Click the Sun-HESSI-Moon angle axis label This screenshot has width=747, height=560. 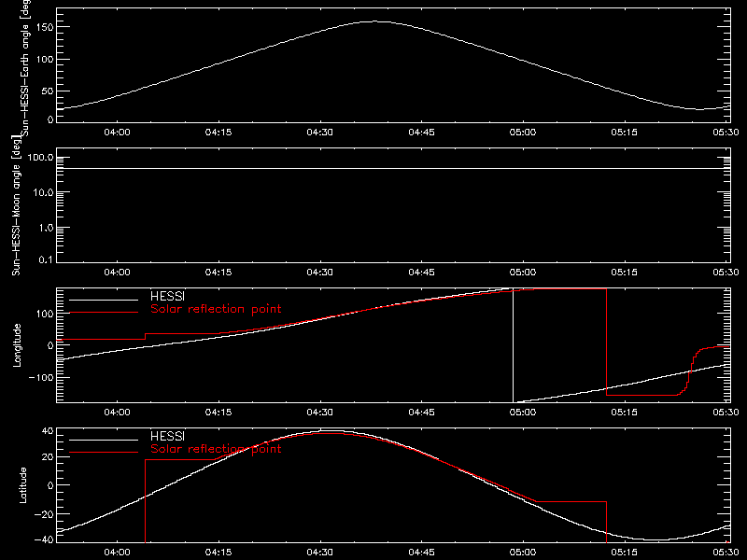coord(16,205)
